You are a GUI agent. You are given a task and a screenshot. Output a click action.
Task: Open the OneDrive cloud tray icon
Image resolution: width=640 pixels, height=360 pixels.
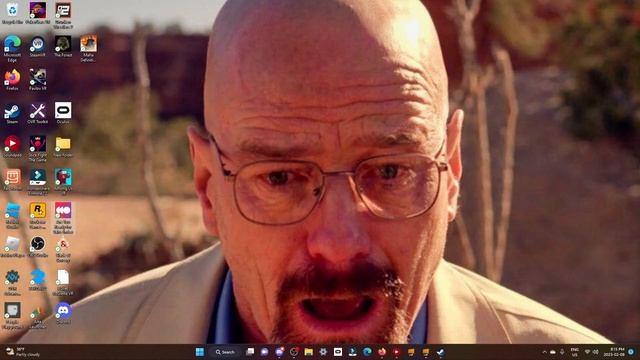(553, 352)
